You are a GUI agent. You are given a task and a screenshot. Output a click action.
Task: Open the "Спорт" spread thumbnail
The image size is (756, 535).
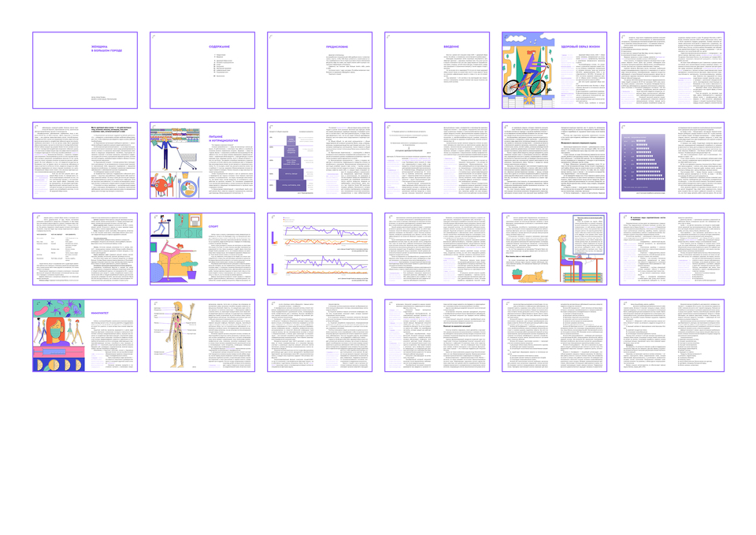202,249
